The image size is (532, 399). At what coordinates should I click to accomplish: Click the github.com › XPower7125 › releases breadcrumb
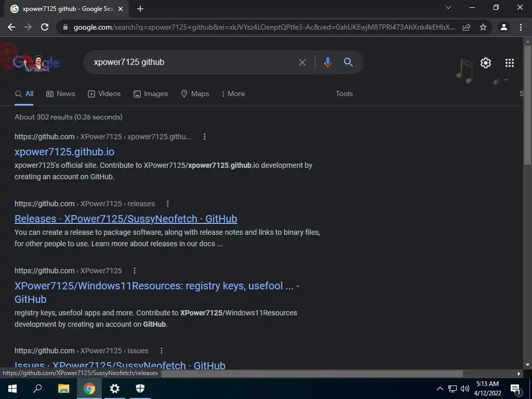(x=85, y=204)
